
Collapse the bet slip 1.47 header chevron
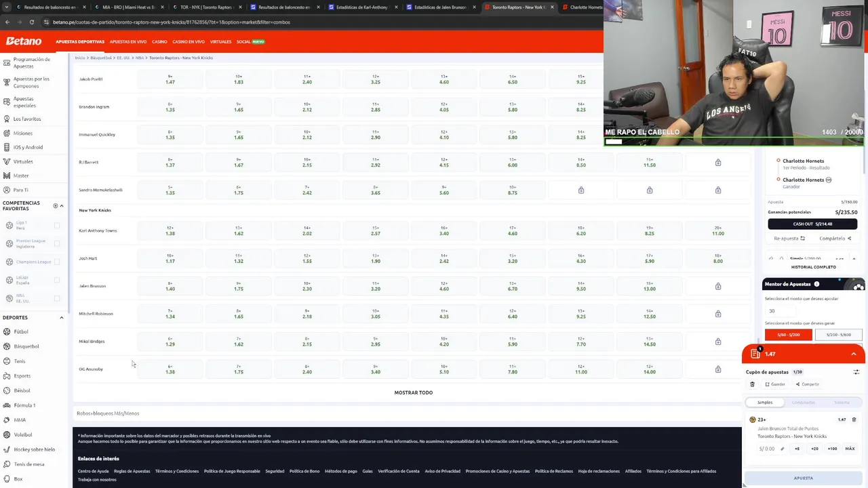click(x=854, y=354)
